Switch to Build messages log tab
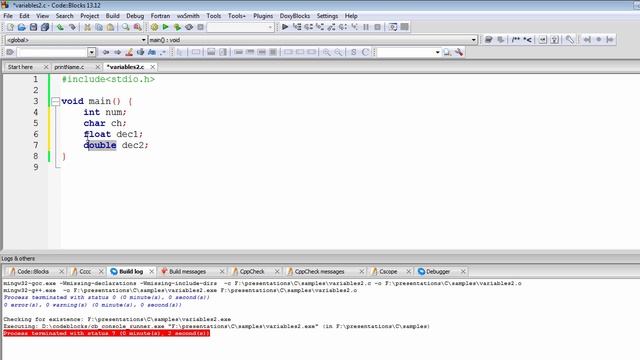The height and width of the screenshot is (360, 640). [187, 271]
